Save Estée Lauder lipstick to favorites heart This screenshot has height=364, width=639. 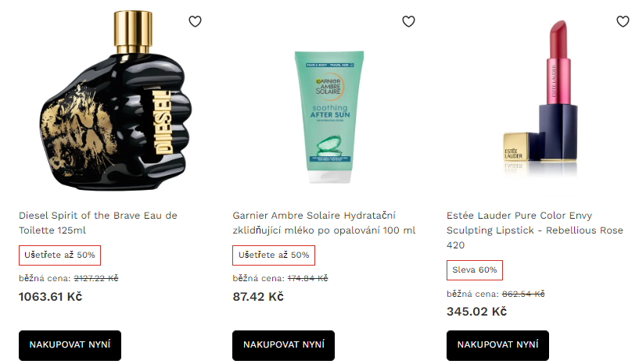tap(623, 21)
